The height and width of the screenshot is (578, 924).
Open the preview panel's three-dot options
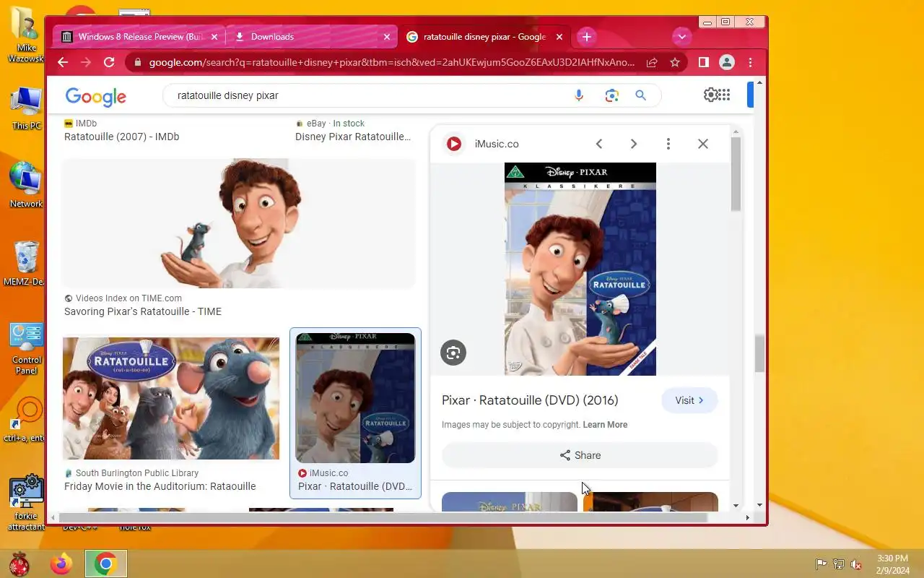pos(668,144)
